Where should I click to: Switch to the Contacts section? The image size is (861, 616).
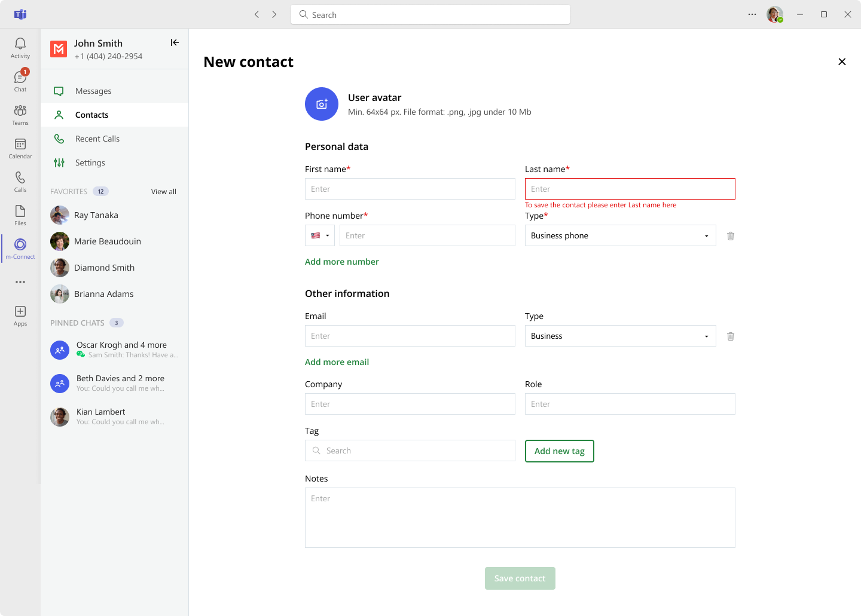(91, 115)
